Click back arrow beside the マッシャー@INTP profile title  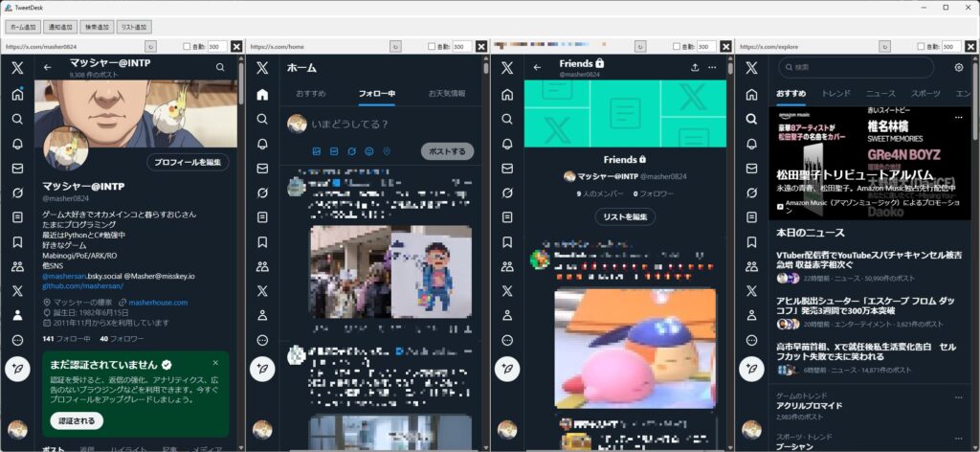(47, 68)
